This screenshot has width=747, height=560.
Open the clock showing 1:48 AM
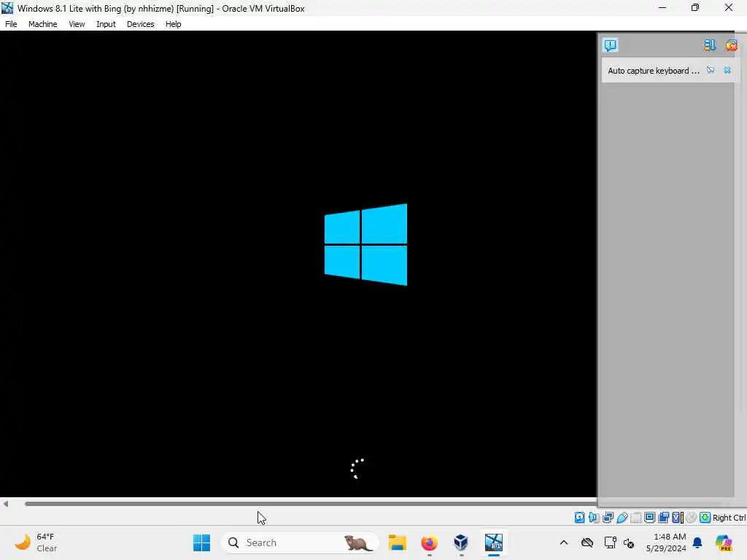coord(666,542)
